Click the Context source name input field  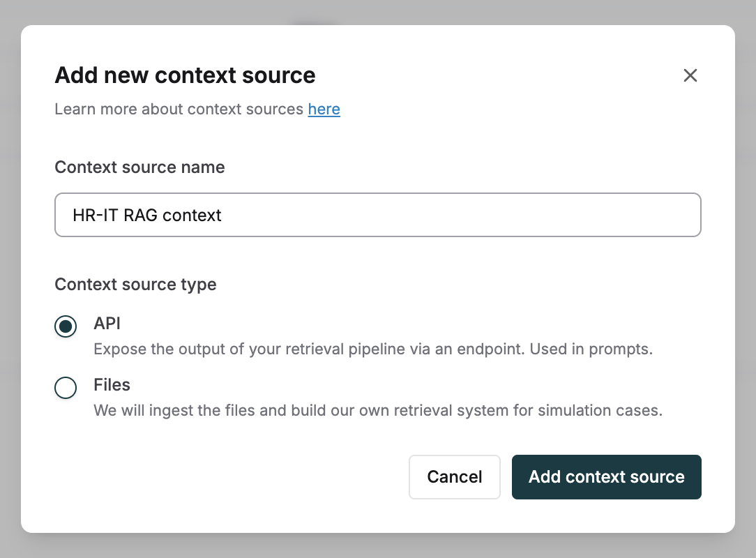[x=378, y=215]
